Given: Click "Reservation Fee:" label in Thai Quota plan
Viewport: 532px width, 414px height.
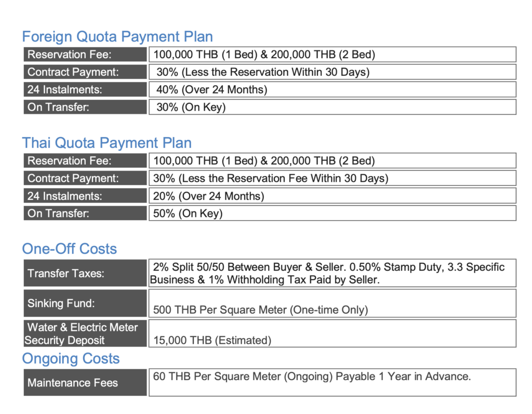Looking at the screenshot, I should point(85,161).
